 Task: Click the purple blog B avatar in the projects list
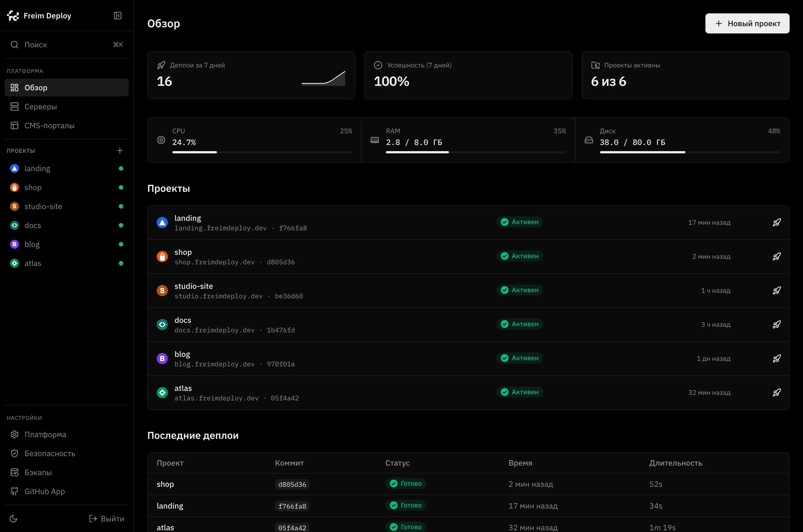click(162, 358)
